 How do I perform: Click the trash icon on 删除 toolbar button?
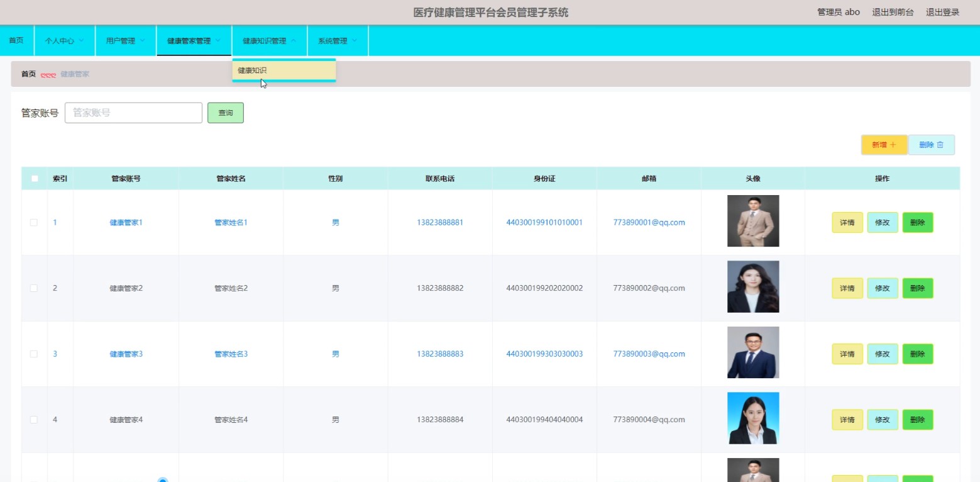click(940, 145)
